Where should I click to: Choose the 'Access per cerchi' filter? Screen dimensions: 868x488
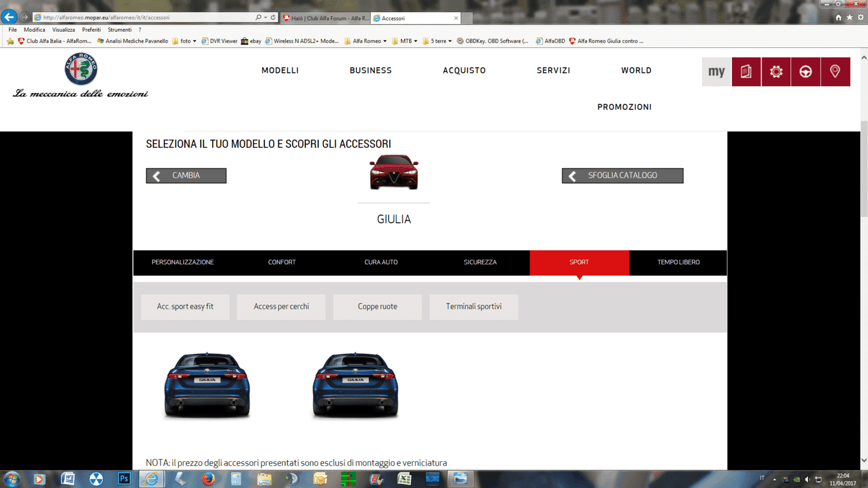coord(281,307)
